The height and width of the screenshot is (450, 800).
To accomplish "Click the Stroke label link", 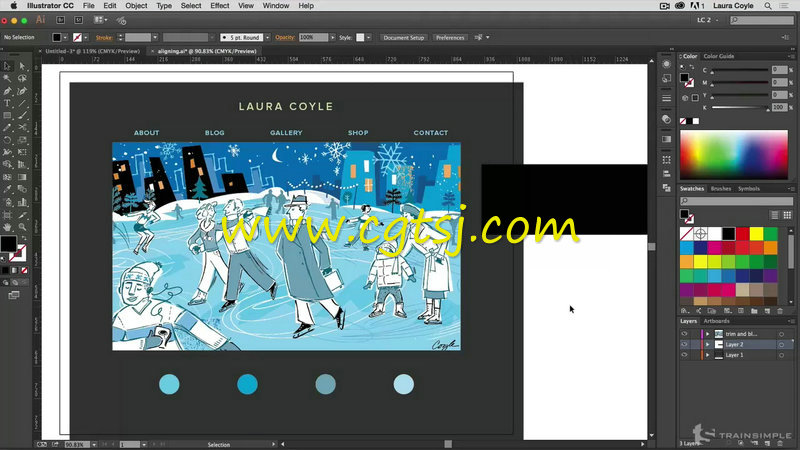I will pos(104,37).
